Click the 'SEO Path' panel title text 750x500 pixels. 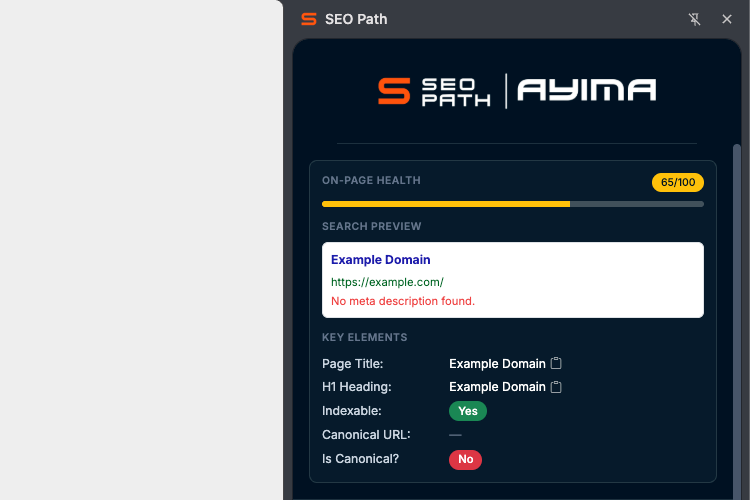tap(356, 19)
